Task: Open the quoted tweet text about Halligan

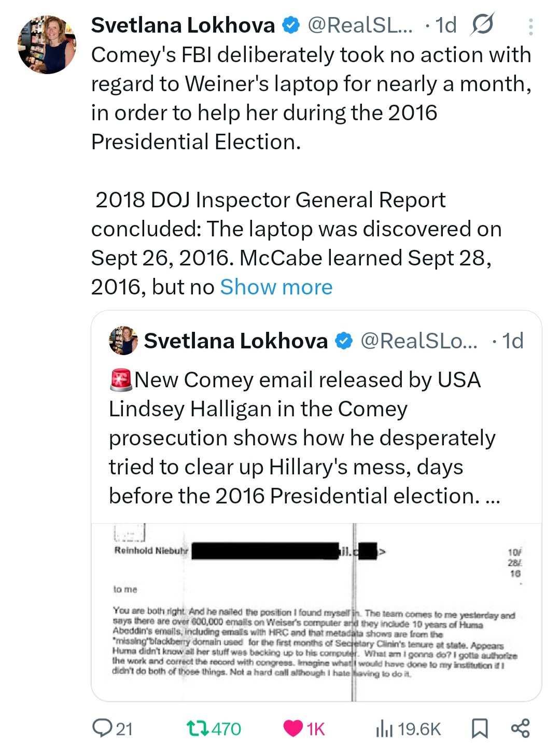Action: [x=304, y=438]
